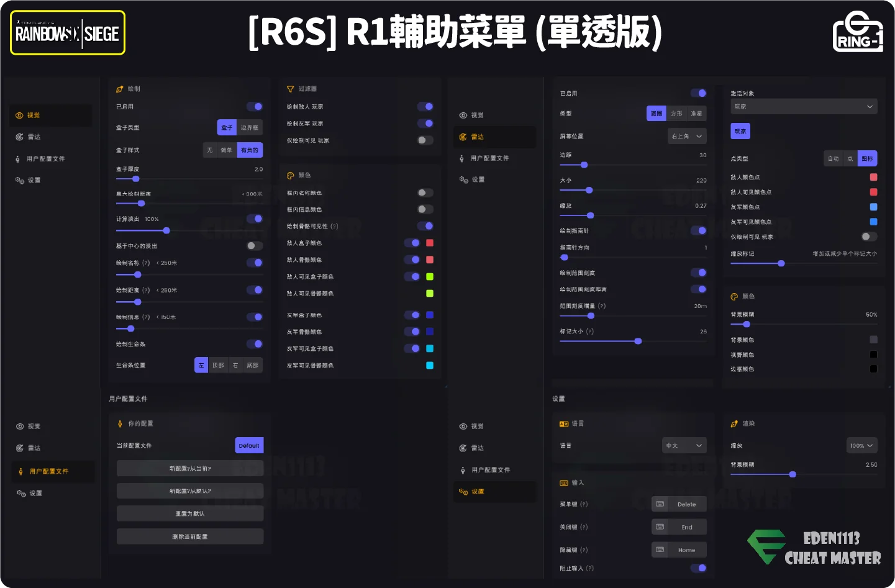Click the radar 边距 slider handle

point(584,165)
